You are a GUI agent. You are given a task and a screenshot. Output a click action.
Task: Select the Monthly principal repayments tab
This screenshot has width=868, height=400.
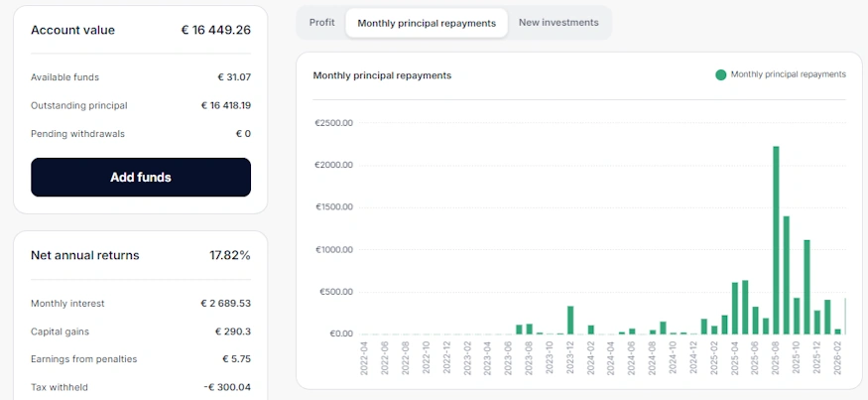pyautogui.click(x=427, y=23)
